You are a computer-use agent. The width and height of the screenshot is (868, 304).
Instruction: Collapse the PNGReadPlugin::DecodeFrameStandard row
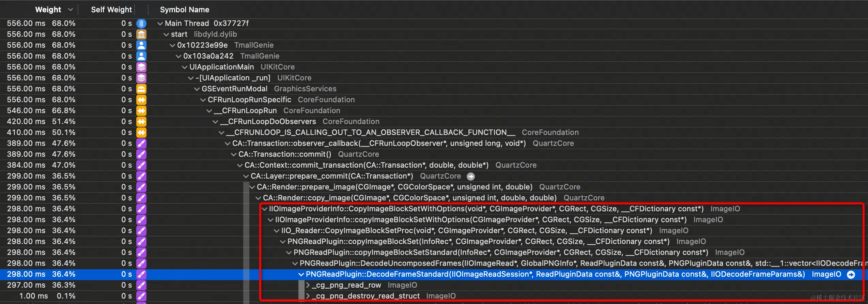coord(301,274)
